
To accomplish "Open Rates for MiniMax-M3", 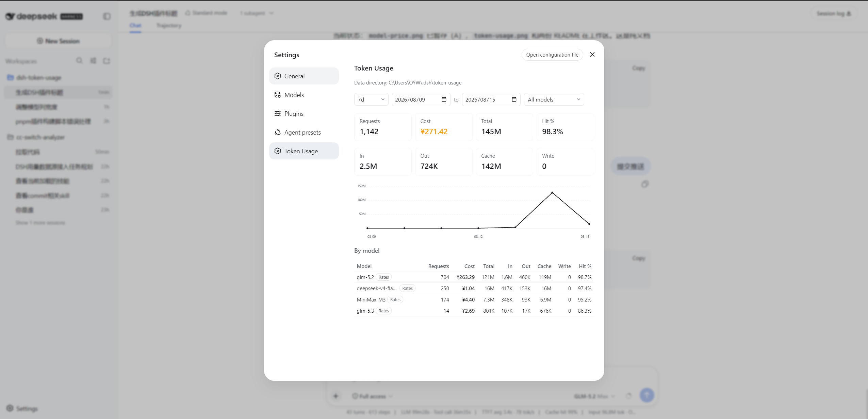I will coord(395,300).
